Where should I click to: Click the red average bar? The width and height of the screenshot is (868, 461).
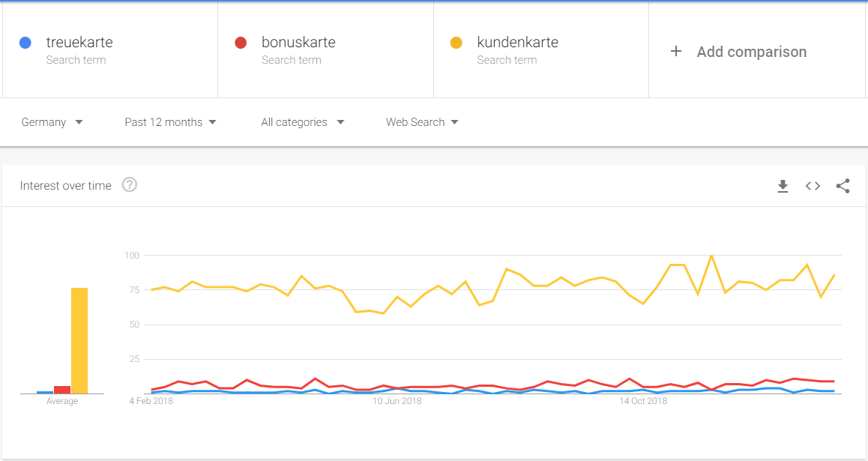pos(62,390)
